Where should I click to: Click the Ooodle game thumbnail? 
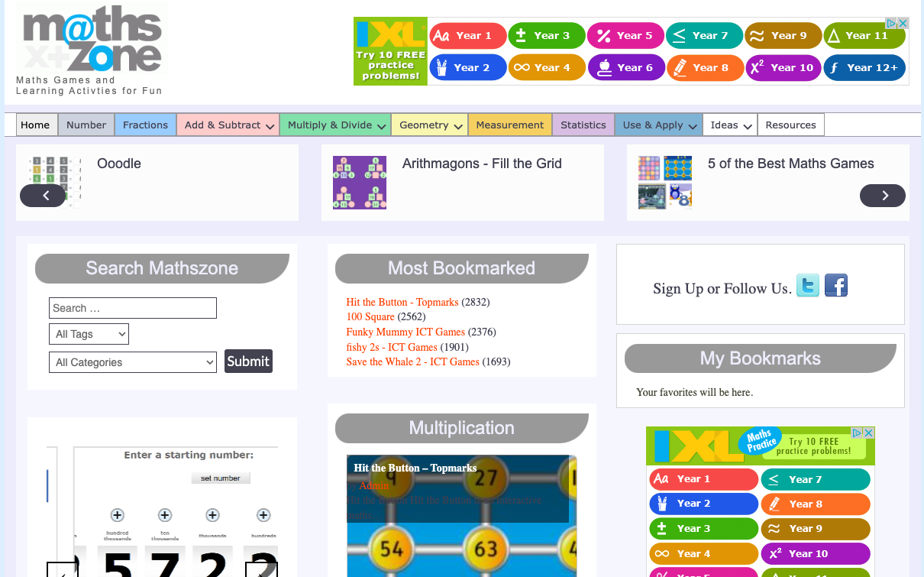pyautogui.click(x=54, y=183)
